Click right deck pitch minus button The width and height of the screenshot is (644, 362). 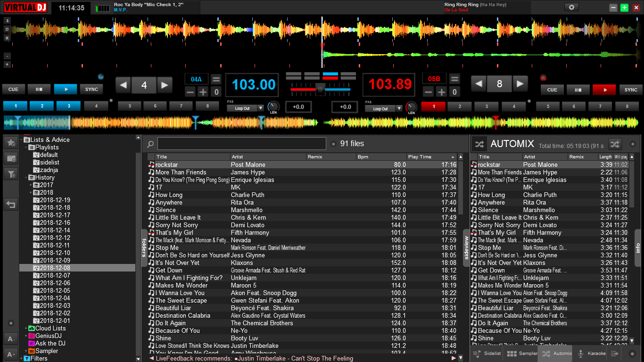click(429, 92)
